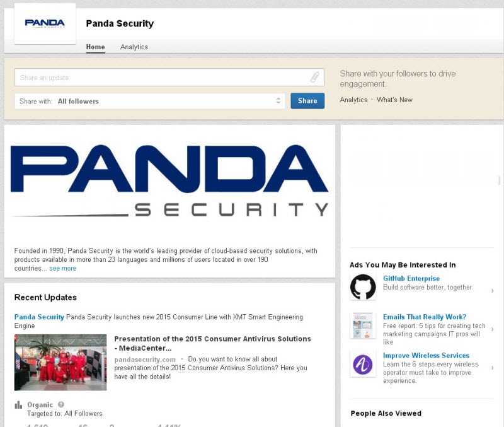Expand the description with see more
This screenshot has width=504, height=427.
click(x=62, y=268)
